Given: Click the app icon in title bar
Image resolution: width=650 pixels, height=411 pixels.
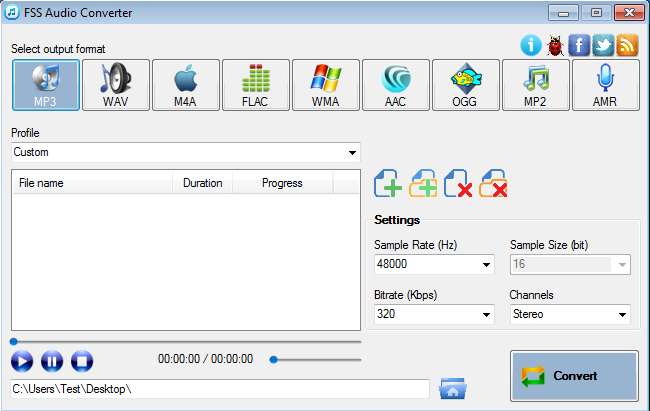Looking at the screenshot, I should (x=12, y=12).
